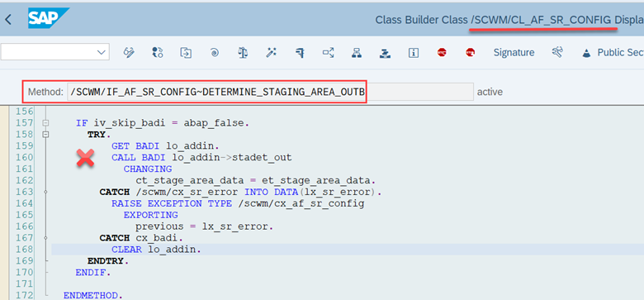This screenshot has height=300, width=644.
Task: Click the second red stop breakpoint icon
Action: point(471,52)
